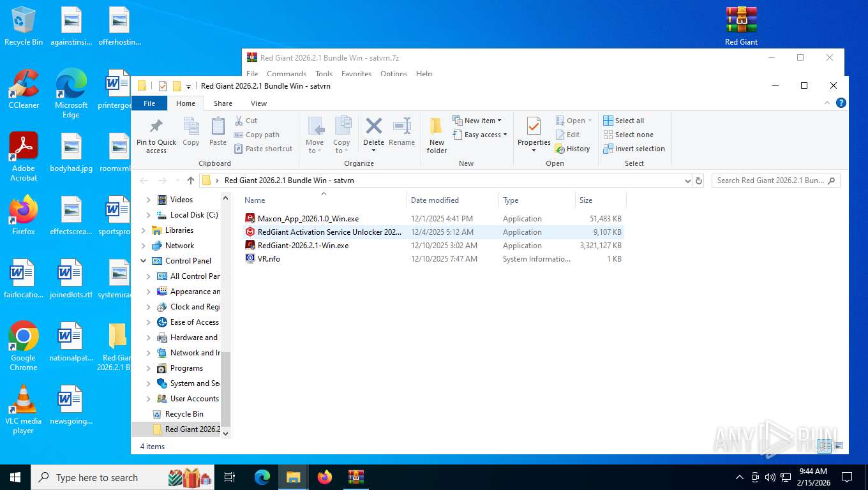Click the Paste ribbon icon
The height and width of the screenshot is (490, 868).
(218, 126)
